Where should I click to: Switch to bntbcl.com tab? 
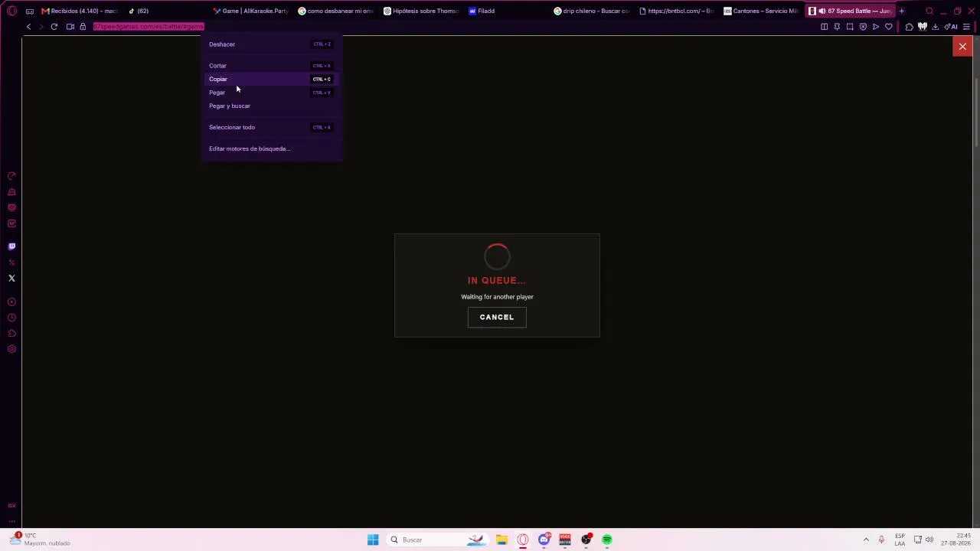[677, 11]
